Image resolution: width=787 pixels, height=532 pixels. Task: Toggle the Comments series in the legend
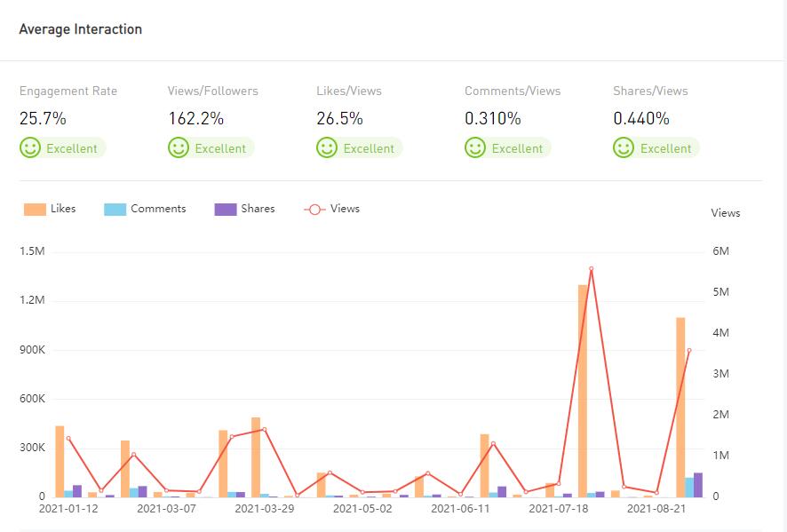coord(145,209)
